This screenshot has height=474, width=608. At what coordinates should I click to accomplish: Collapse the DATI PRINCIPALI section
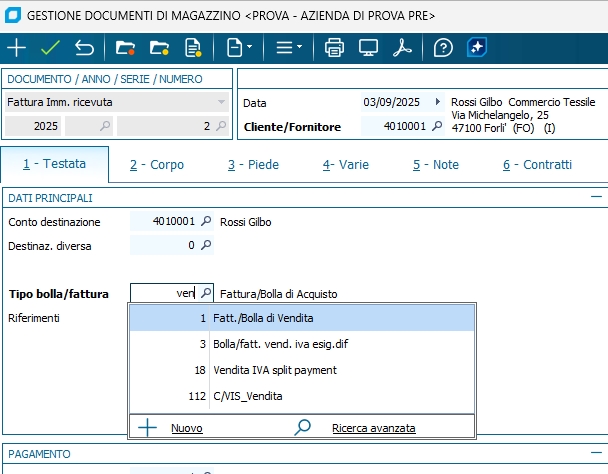pyautogui.click(x=596, y=198)
